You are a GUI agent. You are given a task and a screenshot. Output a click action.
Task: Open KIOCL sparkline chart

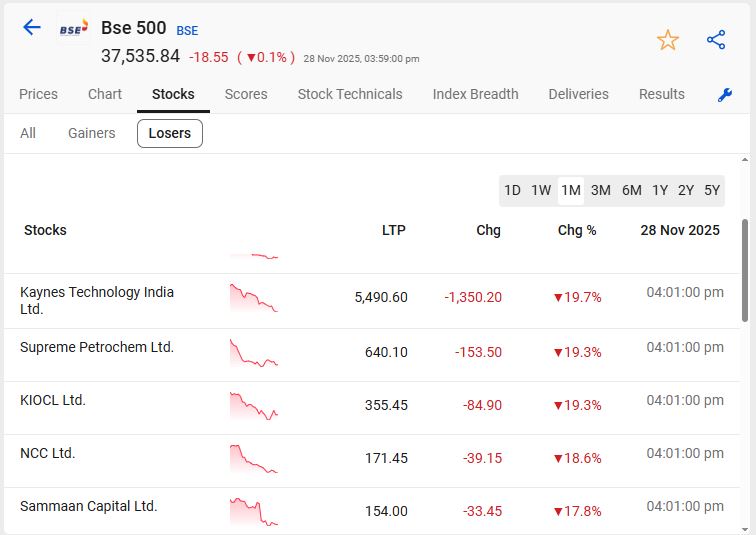point(253,405)
